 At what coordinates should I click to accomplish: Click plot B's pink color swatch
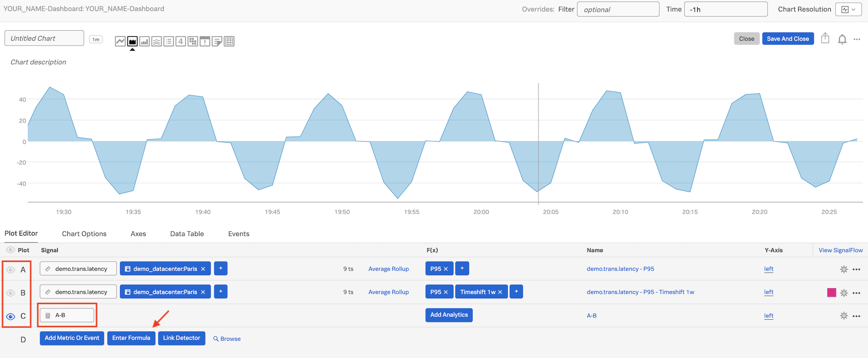[832, 293]
